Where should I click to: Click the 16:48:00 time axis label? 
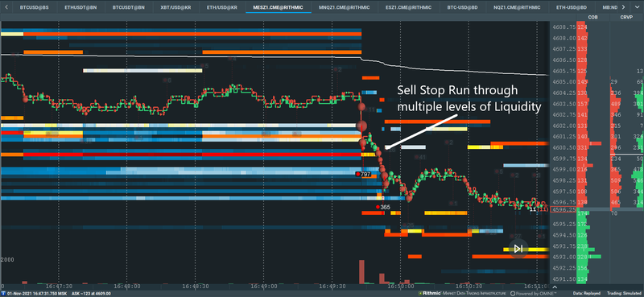click(x=126, y=286)
